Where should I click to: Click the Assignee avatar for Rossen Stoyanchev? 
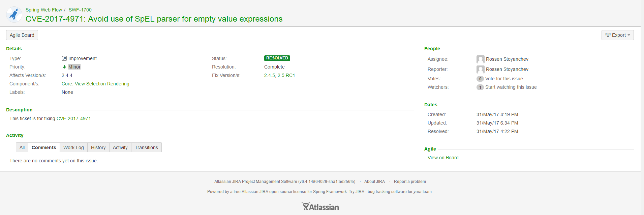click(x=480, y=59)
